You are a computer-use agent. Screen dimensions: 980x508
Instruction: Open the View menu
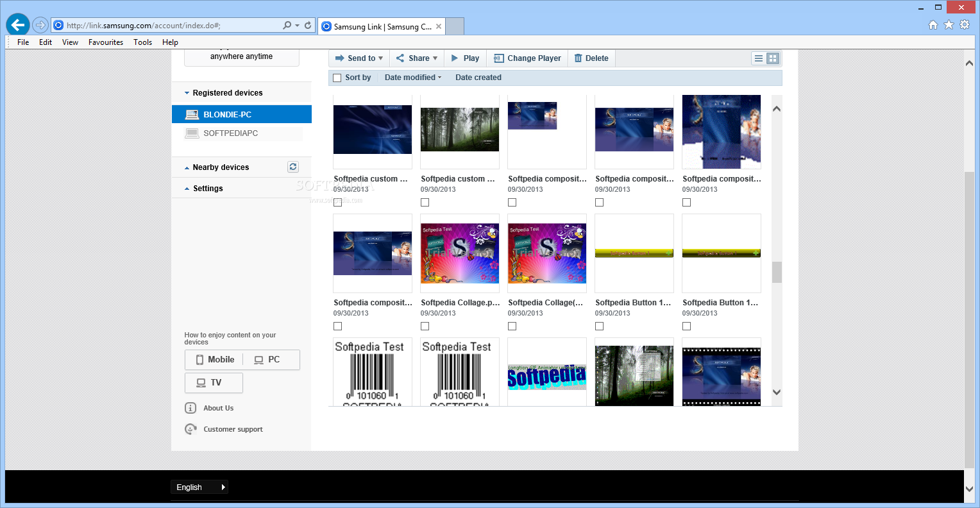pyautogui.click(x=70, y=42)
